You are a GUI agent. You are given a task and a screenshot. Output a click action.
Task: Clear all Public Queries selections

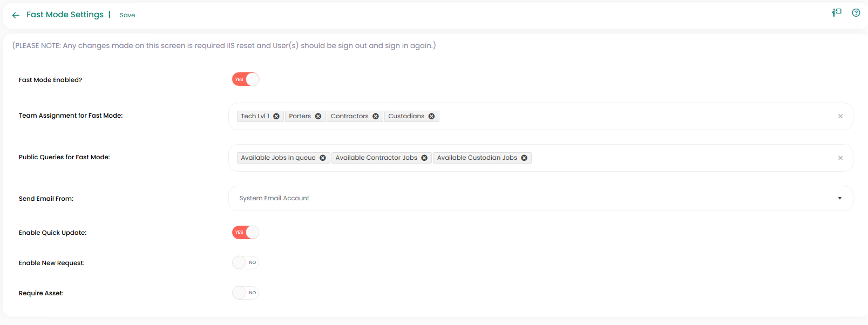tap(840, 158)
